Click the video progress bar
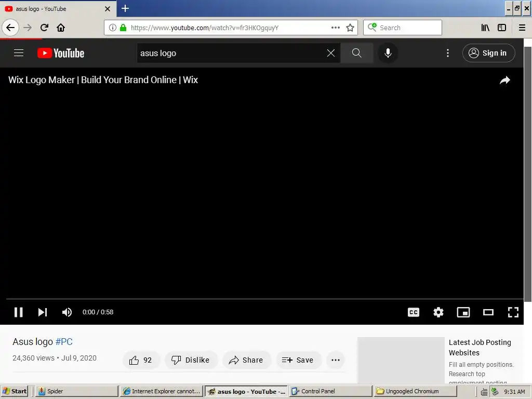Screen dimensions: 532x399 pyautogui.click(x=264, y=299)
